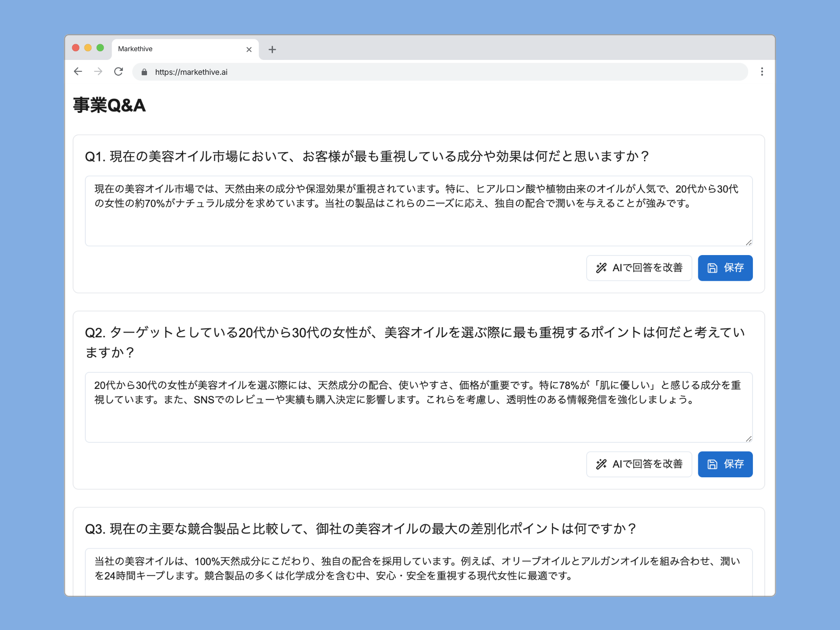Click the sparkle icon on Q2's AI improve button
Viewport: 840px width, 630px height.
click(x=601, y=464)
